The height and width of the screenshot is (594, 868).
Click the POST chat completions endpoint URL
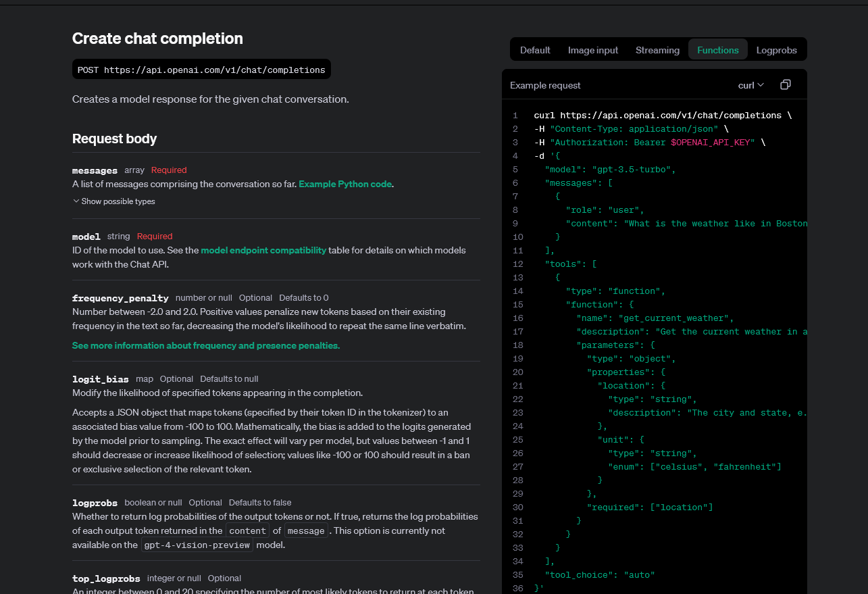click(200, 69)
